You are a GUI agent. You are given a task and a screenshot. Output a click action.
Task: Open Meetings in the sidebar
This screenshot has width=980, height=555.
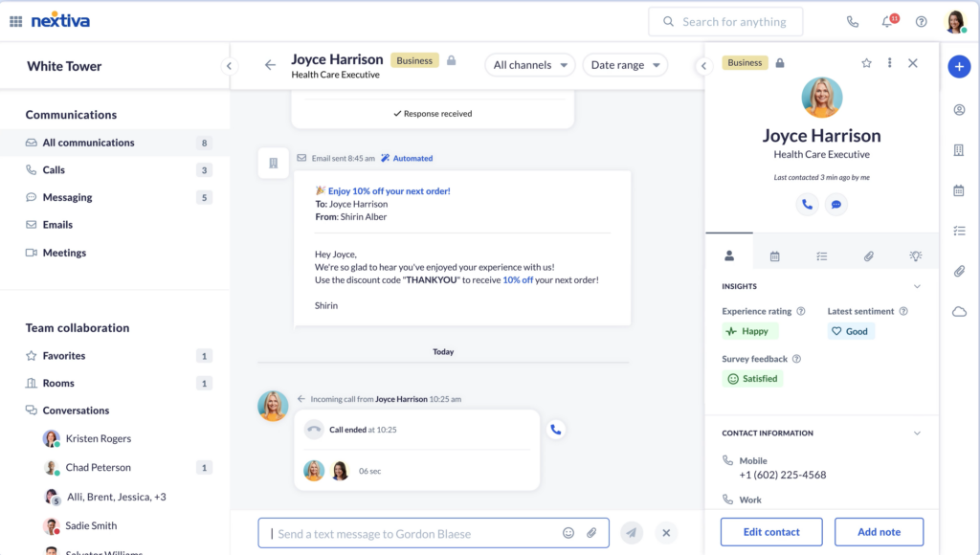[x=115, y=253]
